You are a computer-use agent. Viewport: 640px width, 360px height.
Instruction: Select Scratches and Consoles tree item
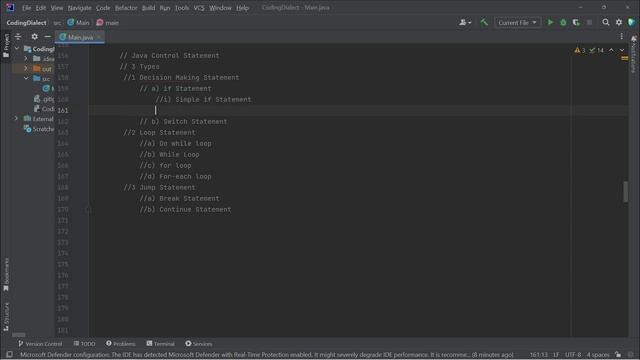(39, 129)
